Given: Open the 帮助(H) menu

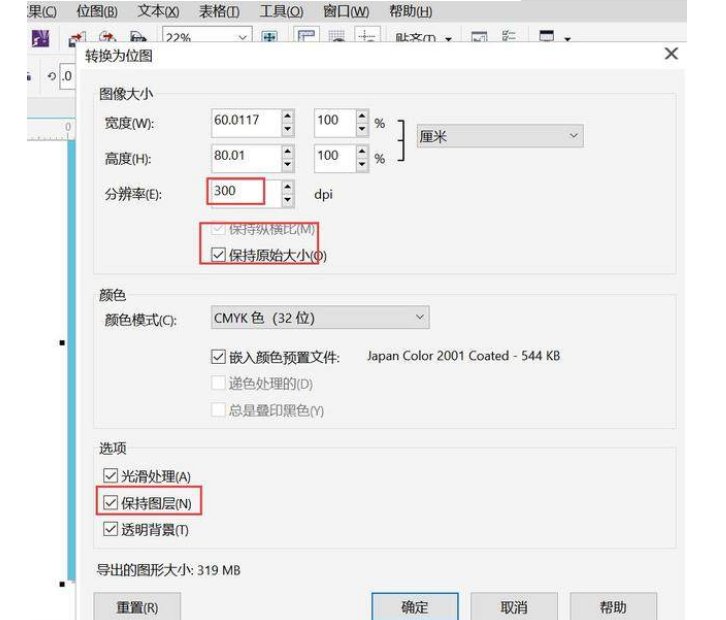Looking at the screenshot, I should tap(411, 10).
